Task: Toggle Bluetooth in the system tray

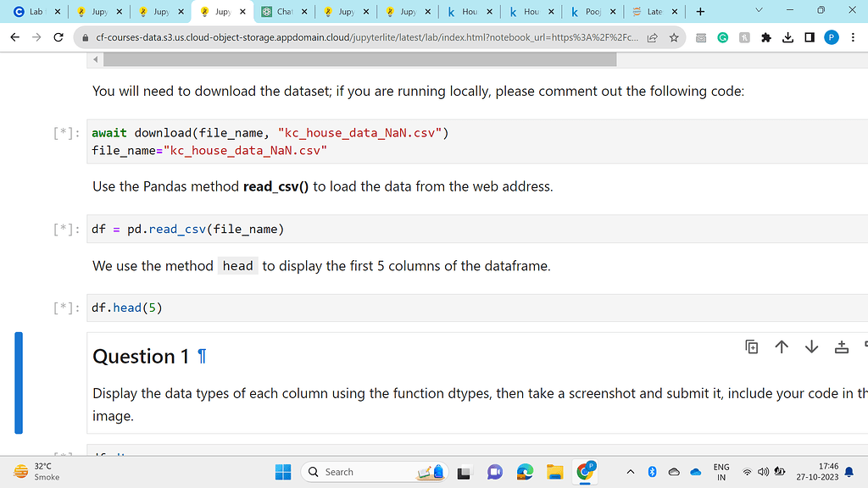Action: pos(652,471)
